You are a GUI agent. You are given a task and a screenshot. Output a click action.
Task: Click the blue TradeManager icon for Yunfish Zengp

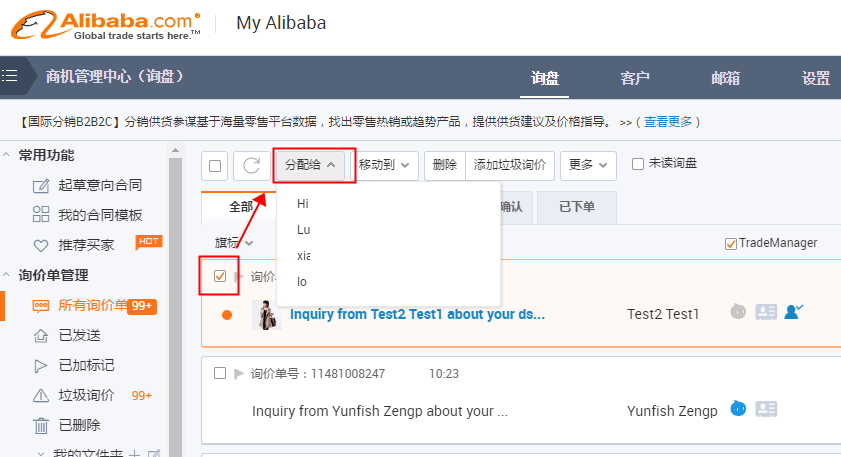[x=738, y=408]
